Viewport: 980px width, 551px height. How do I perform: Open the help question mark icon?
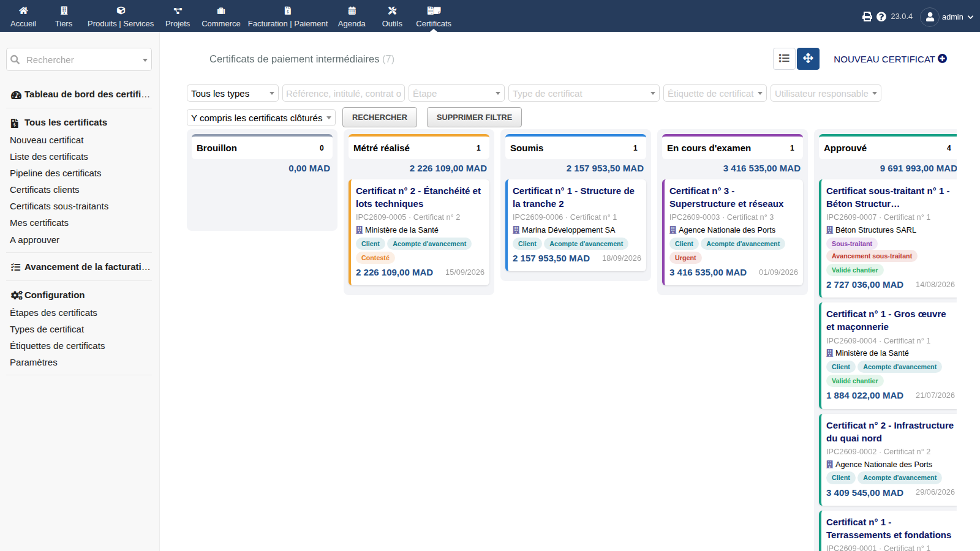click(881, 17)
